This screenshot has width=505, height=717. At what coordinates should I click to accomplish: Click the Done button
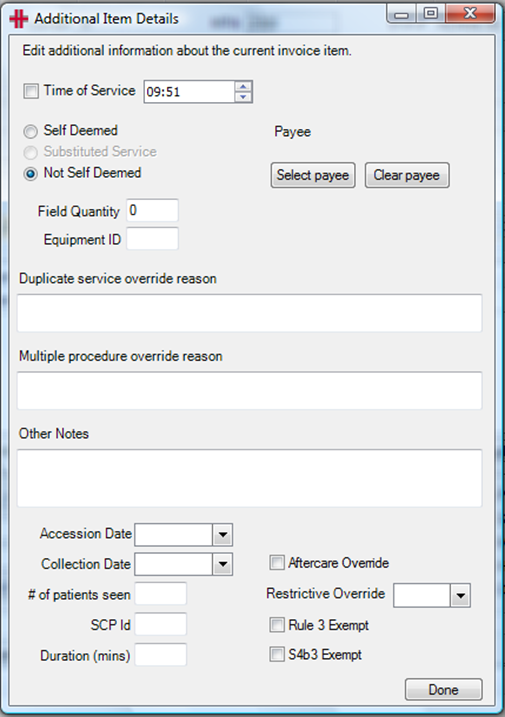pyautogui.click(x=443, y=690)
